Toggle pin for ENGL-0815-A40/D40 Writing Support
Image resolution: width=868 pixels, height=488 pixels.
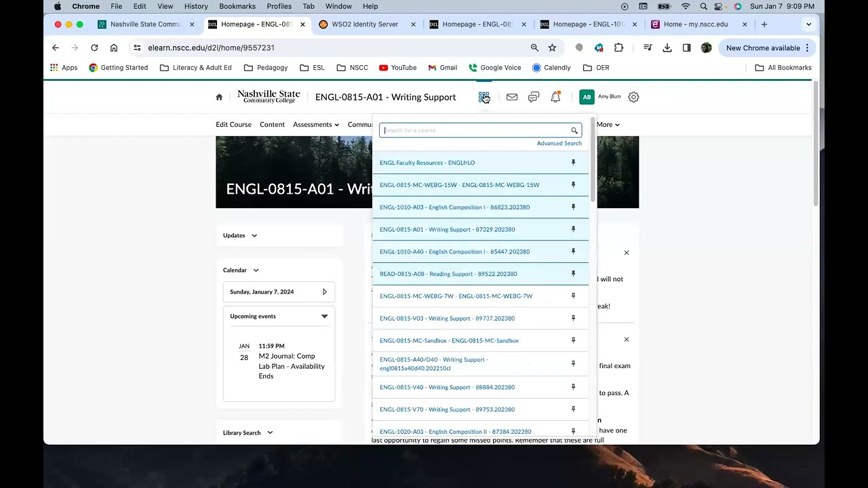click(573, 364)
